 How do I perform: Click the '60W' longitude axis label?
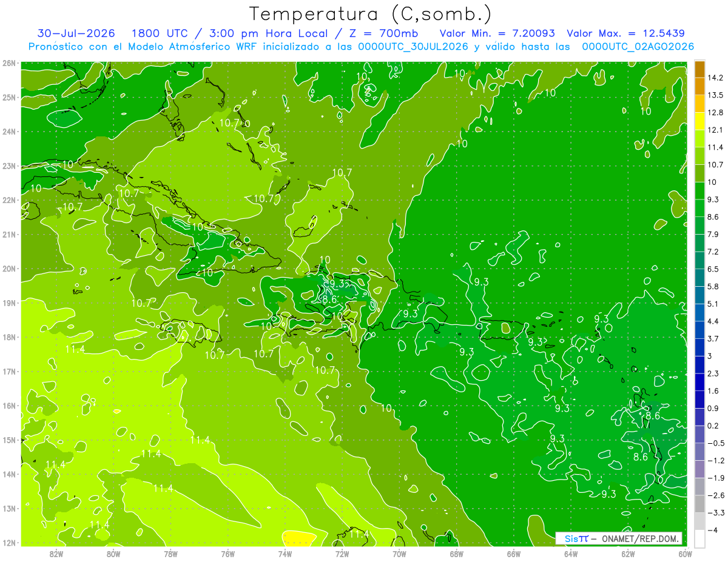[684, 554]
